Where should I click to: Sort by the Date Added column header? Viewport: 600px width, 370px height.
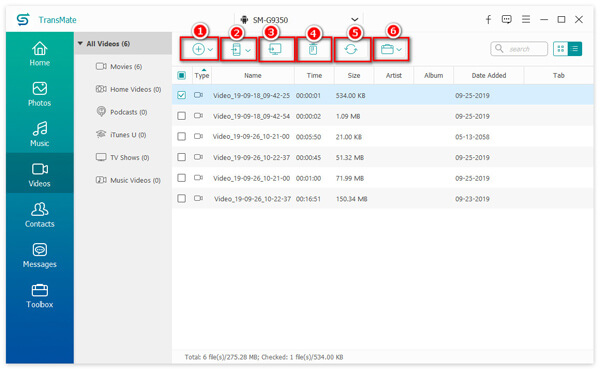(x=489, y=75)
